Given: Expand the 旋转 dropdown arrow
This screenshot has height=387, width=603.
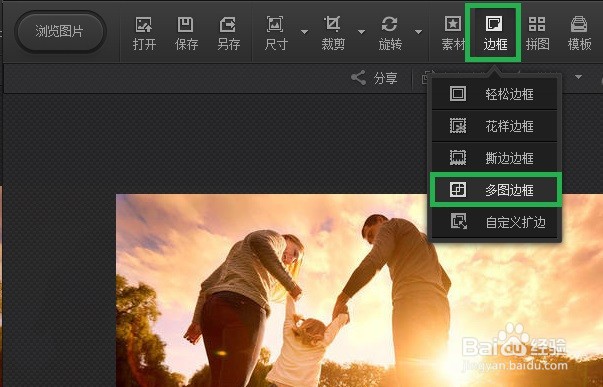Looking at the screenshot, I should tap(418, 32).
